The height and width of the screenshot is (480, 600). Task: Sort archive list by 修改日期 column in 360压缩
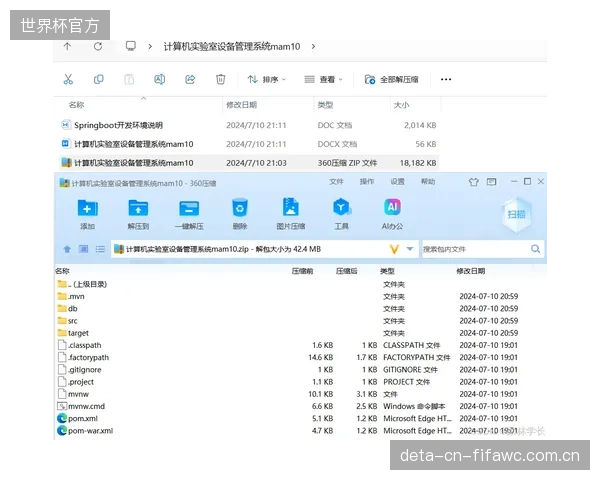point(471,271)
